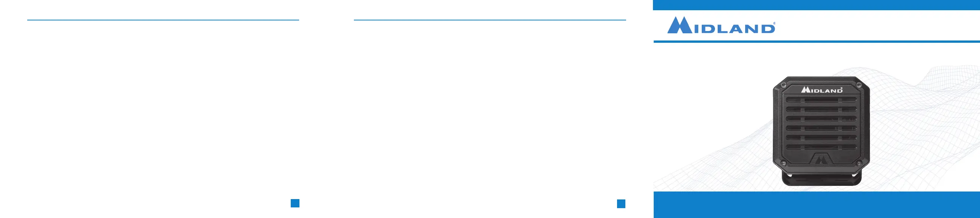
Task: Click the wireframe mesh right of the speaker
Action: 924,126
